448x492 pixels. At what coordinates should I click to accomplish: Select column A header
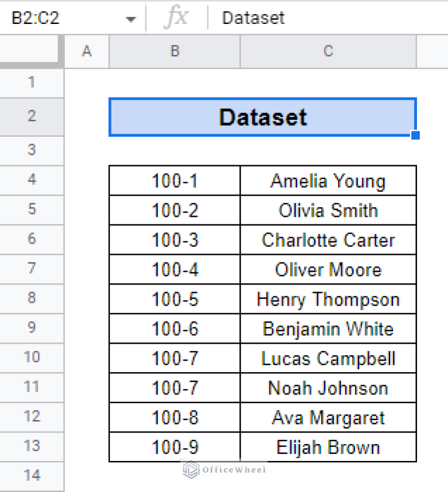[86, 51]
